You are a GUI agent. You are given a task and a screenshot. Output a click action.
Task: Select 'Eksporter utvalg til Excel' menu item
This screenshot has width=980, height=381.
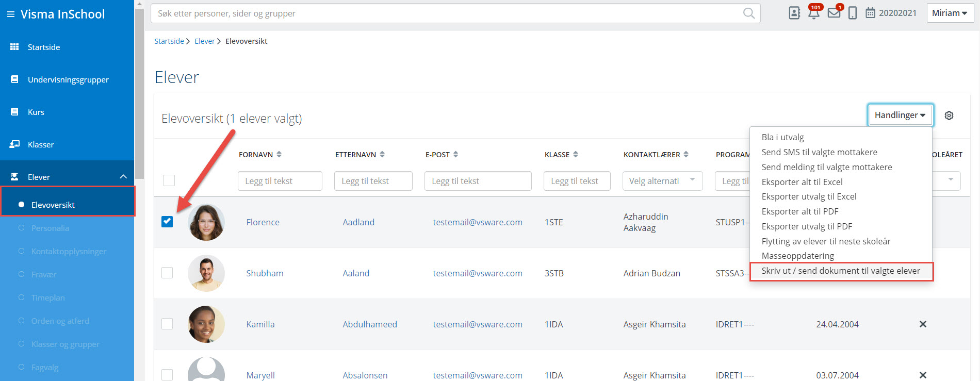click(x=808, y=196)
